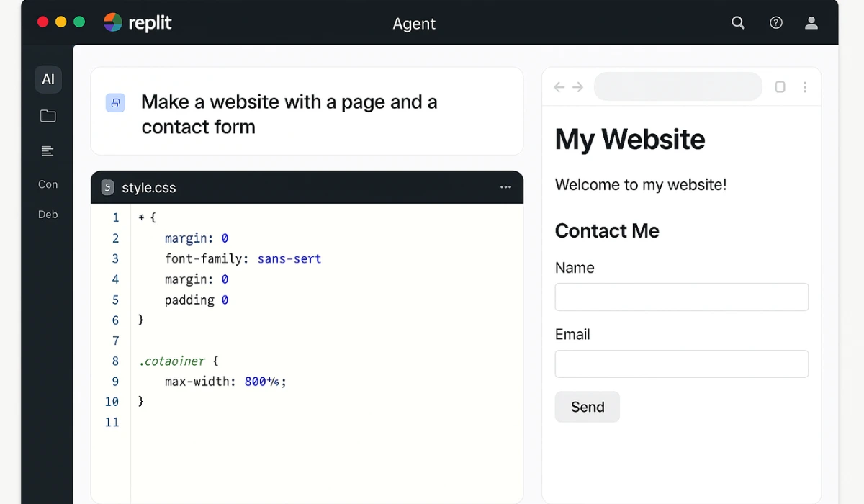Open the help question-mark icon
Screen dimensions: 864x504
point(775,22)
